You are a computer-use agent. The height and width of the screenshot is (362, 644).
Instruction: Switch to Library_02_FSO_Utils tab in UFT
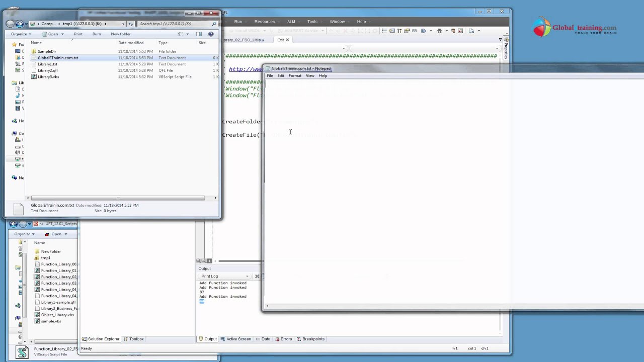click(x=243, y=40)
